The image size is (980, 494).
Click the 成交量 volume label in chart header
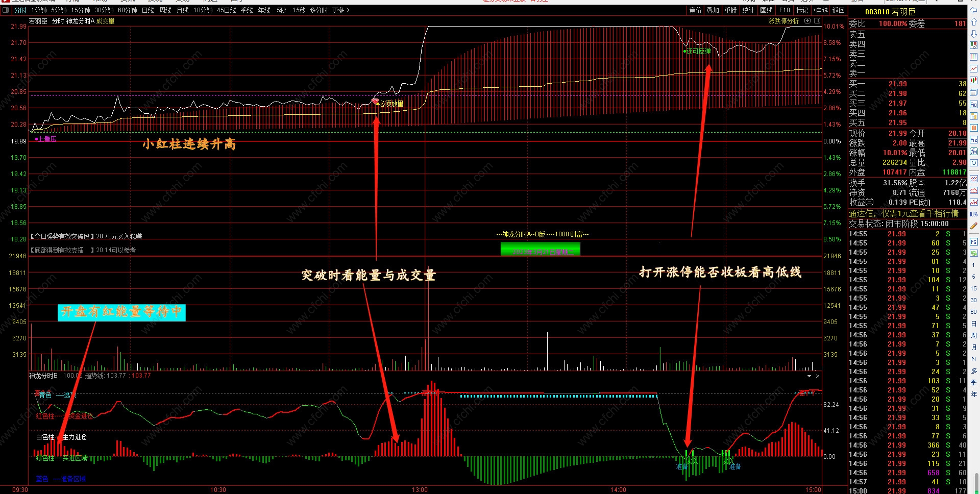coord(105,21)
